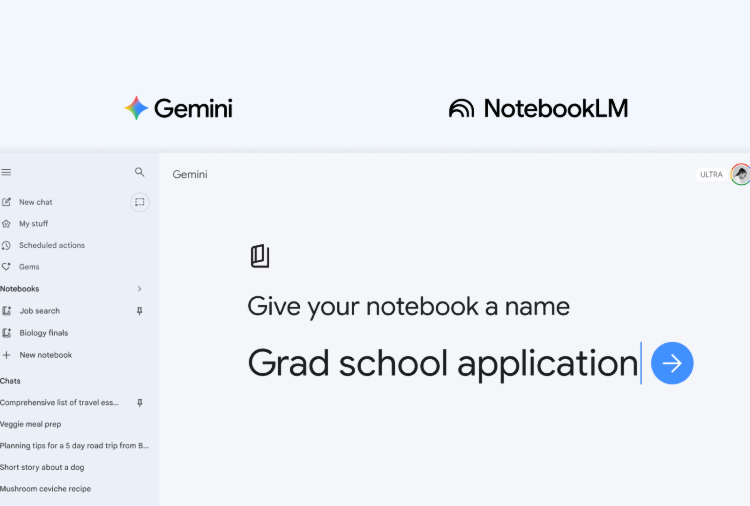Click the Biology finals notebook icon

tap(7, 333)
